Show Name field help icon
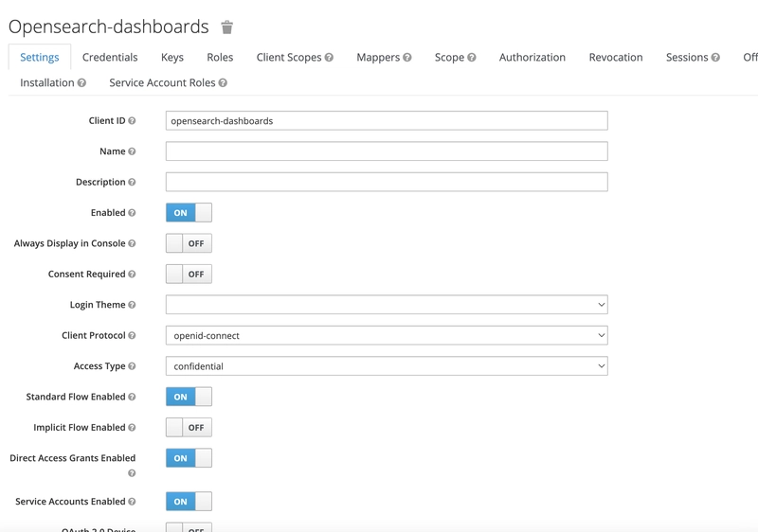The height and width of the screenshot is (532, 758). (132, 151)
